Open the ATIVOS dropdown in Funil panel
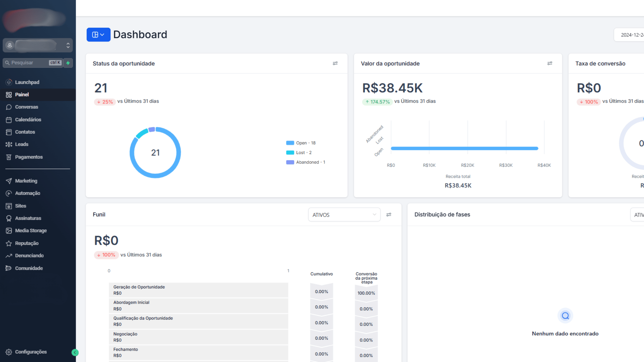The width and height of the screenshot is (644, 362). pos(344,215)
